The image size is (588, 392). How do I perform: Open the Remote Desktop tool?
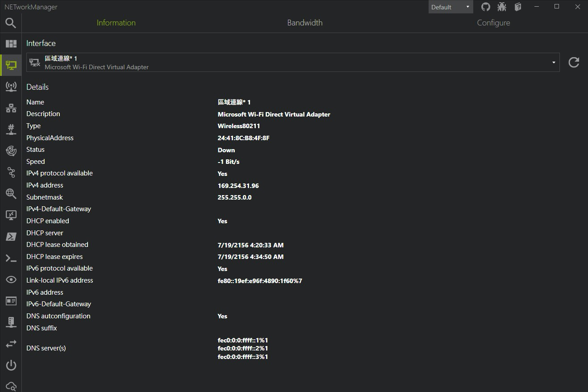pyautogui.click(x=11, y=215)
